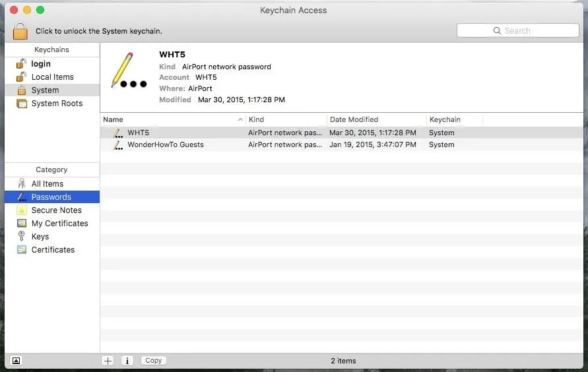Toggle the keychains list preview button
Viewport: 588px width, 372px height.
coord(16,361)
